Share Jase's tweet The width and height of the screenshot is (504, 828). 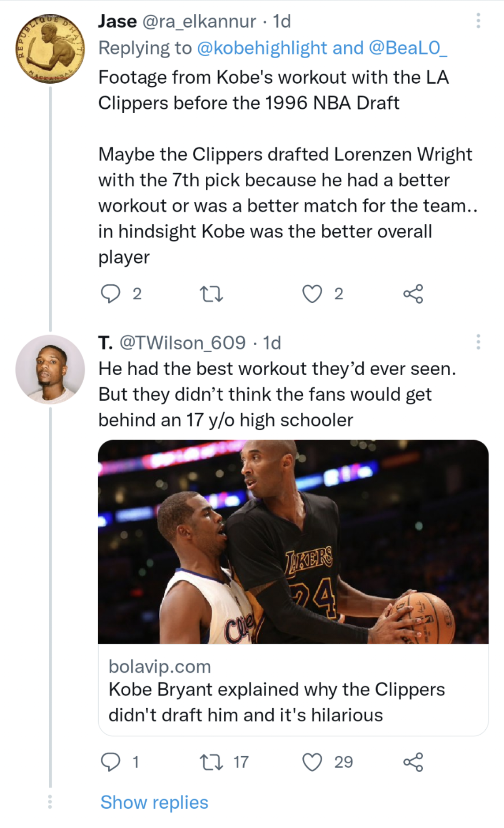pos(413,294)
